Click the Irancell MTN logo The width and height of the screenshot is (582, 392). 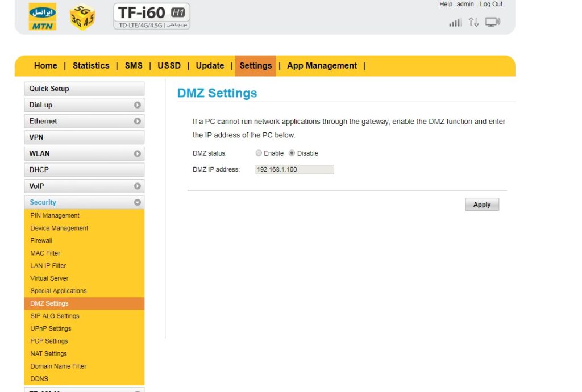(x=43, y=16)
